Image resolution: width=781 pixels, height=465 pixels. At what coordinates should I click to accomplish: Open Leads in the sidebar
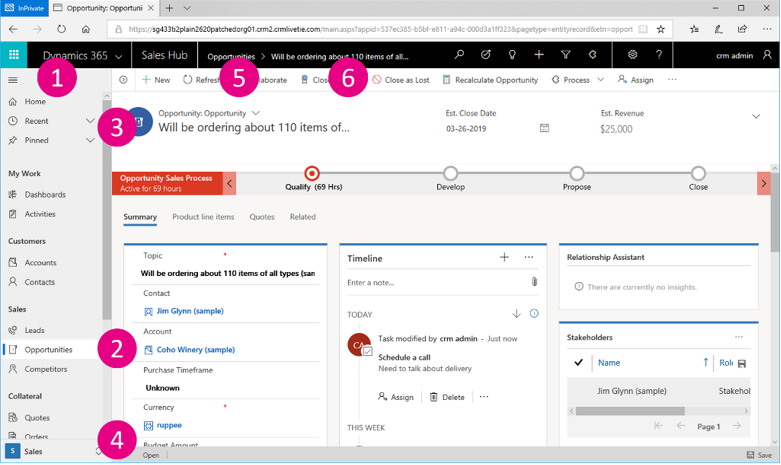point(34,330)
